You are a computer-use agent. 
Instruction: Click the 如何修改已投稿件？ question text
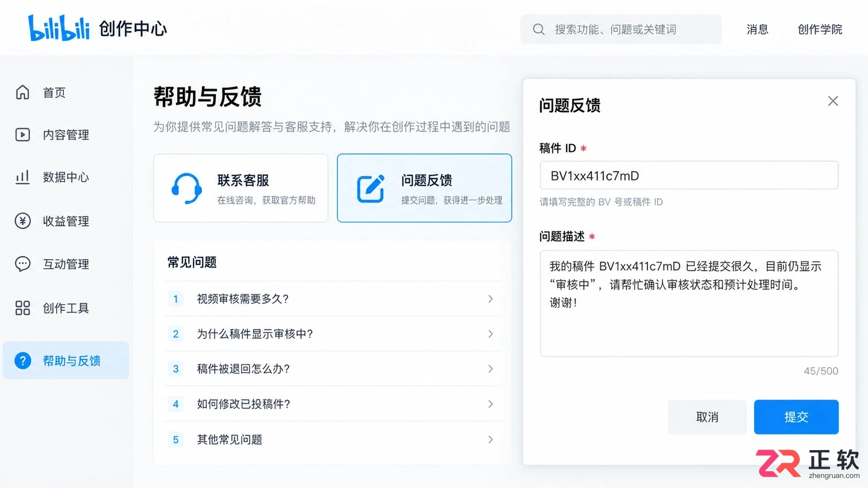click(244, 404)
